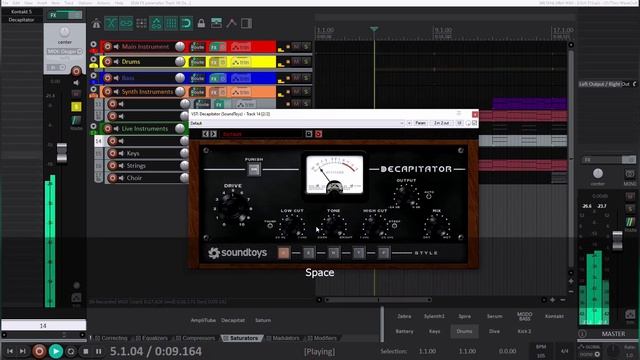Click the Kontakt instrument button
Viewport: 640px width, 360px height.
[554, 316]
